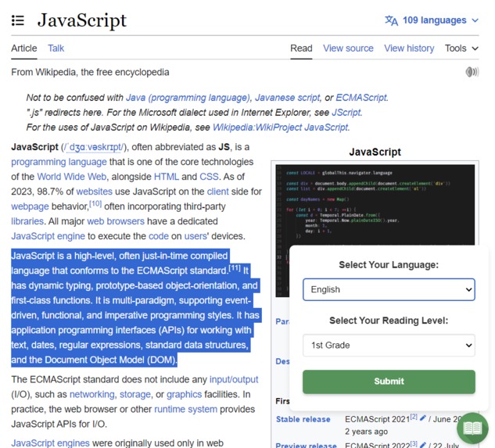
Task: Click edit pencil next to ECMAScript 2021
Action: tap(423, 418)
